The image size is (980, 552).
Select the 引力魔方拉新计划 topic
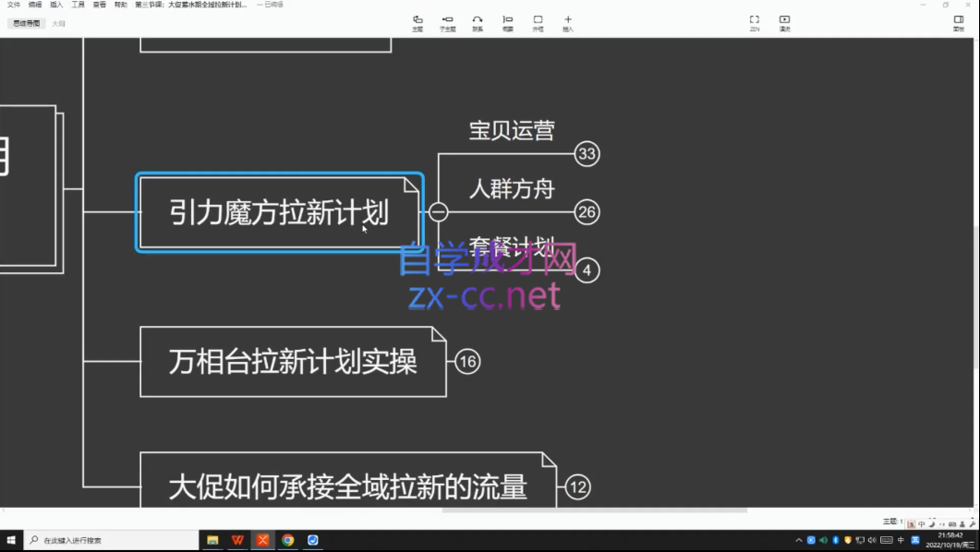click(279, 212)
